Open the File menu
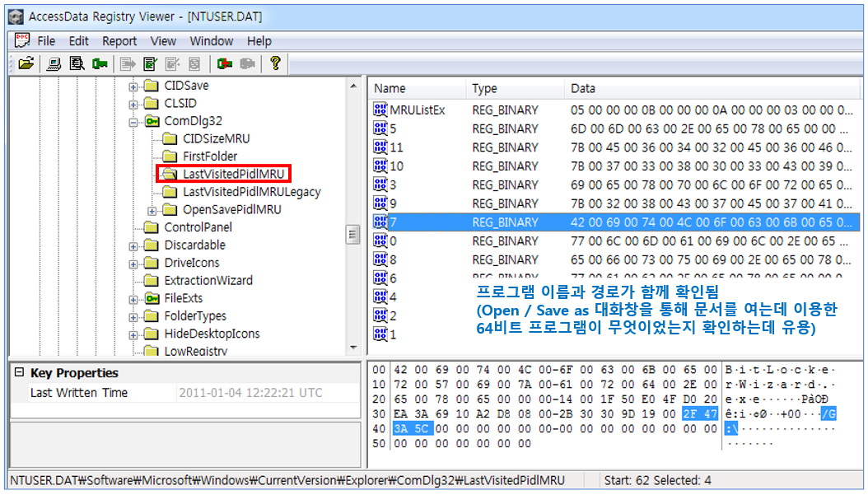 [46, 41]
